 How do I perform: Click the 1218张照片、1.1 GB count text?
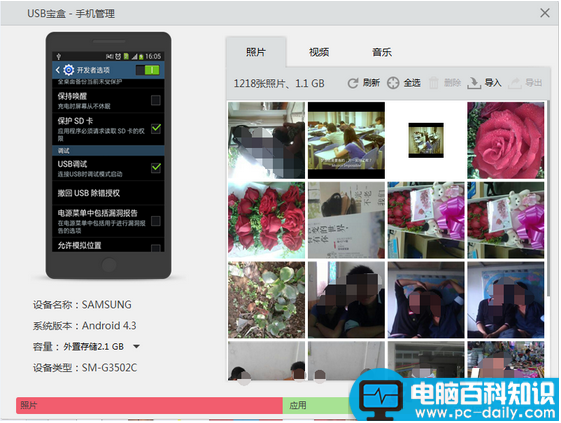pos(279,83)
